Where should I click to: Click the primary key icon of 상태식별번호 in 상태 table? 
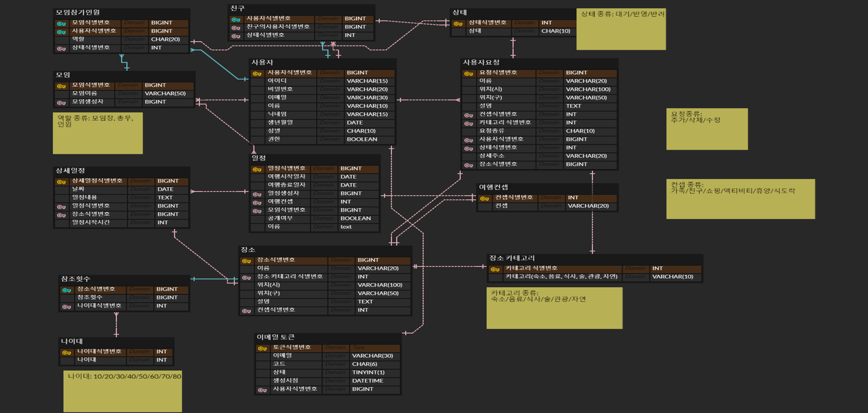coord(458,24)
